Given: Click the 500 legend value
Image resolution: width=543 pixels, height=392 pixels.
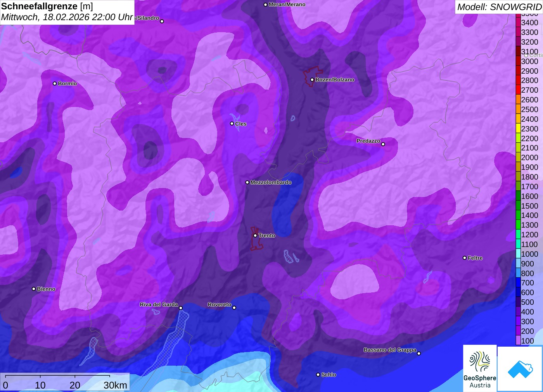Looking at the screenshot, I should click(527, 302).
